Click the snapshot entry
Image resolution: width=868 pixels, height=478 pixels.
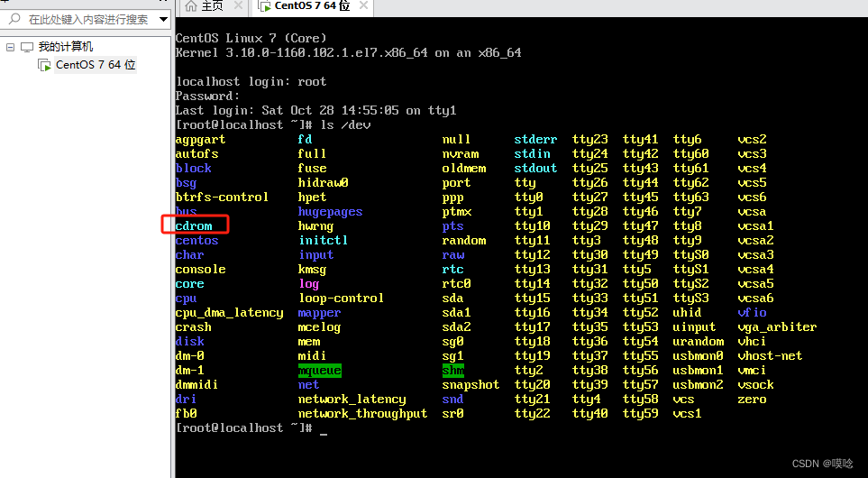coord(471,385)
